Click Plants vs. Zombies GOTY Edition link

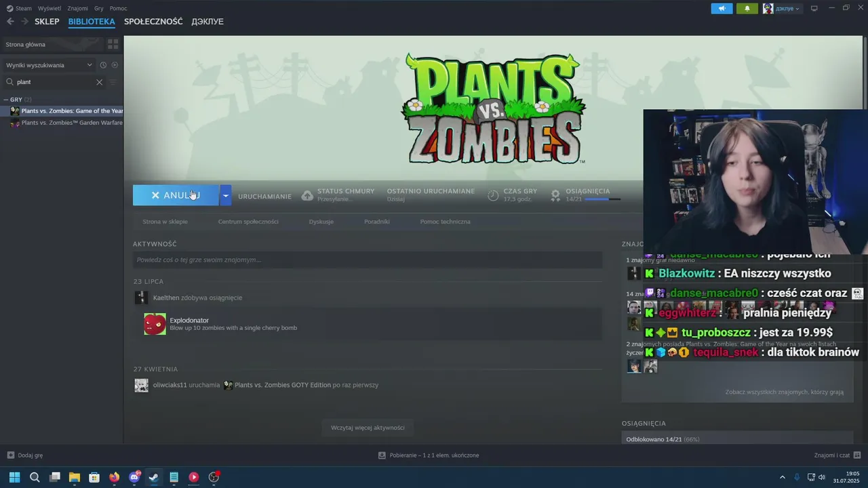coord(281,385)
